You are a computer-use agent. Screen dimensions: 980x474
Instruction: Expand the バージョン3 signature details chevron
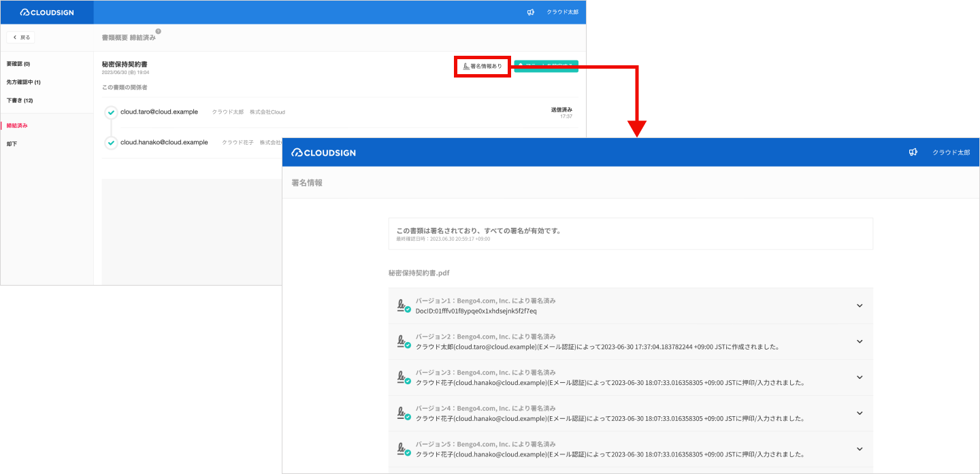(860, 377)
